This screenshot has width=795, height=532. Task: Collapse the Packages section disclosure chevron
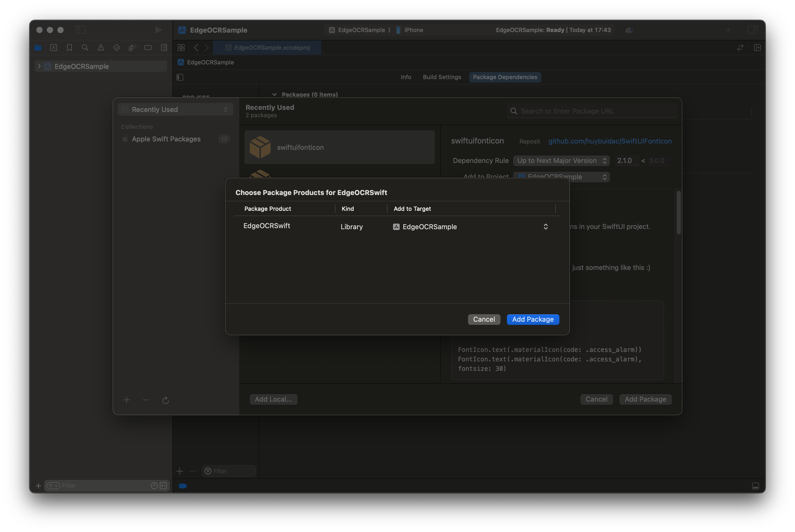click(274, 94)
